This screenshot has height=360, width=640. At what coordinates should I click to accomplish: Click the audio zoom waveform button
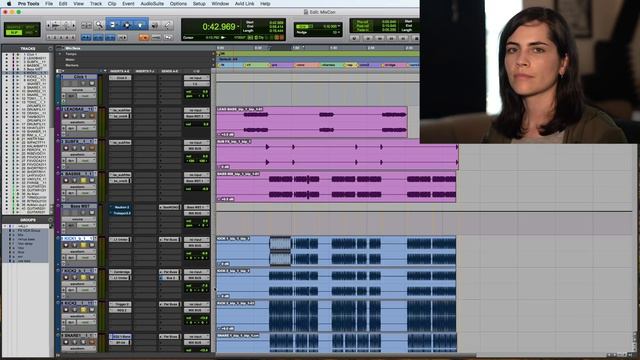click(57, 26)
